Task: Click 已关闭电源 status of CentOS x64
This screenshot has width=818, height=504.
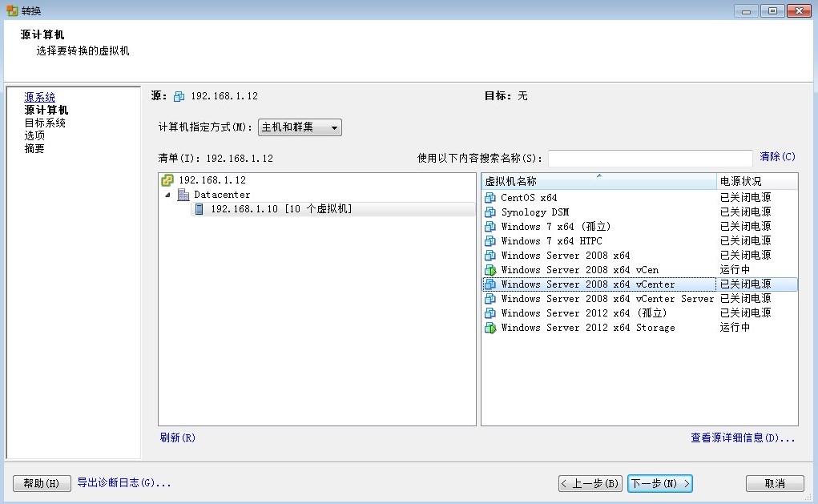Action: tap(745, 197)
